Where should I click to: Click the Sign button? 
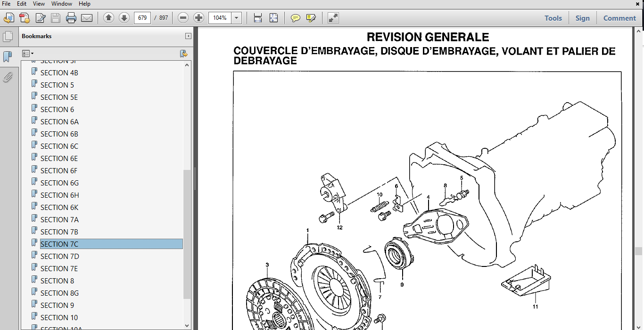(583, 18)
